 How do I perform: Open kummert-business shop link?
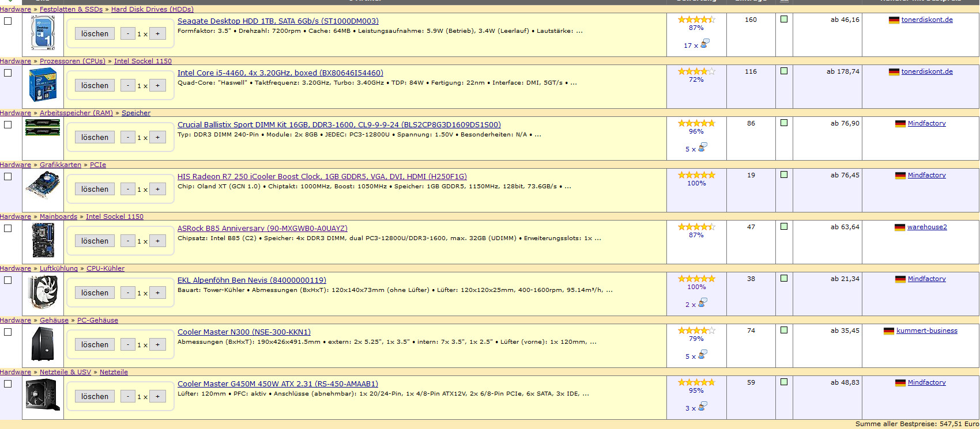(927, 331)
